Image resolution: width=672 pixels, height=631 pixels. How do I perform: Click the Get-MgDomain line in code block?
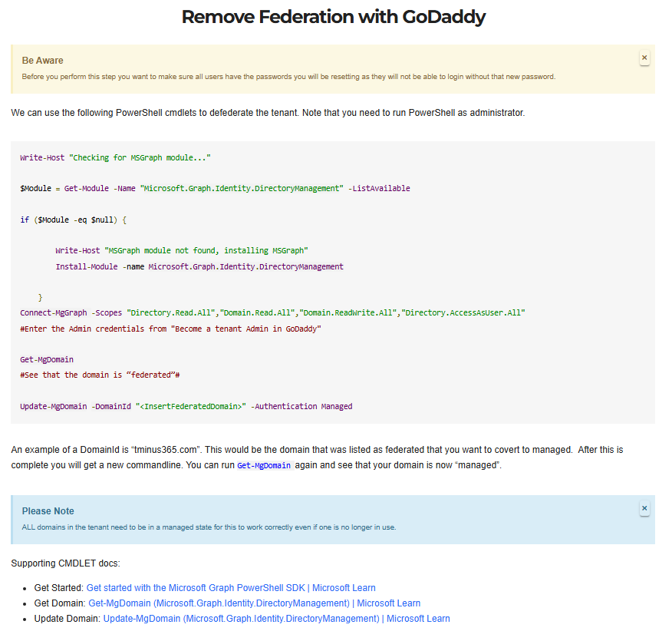coord(47,359)
